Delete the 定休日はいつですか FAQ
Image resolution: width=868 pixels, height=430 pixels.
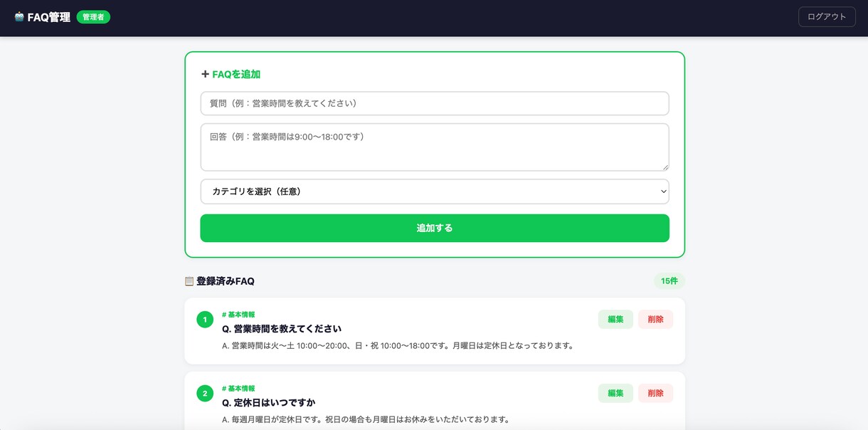tap(655, 393)
